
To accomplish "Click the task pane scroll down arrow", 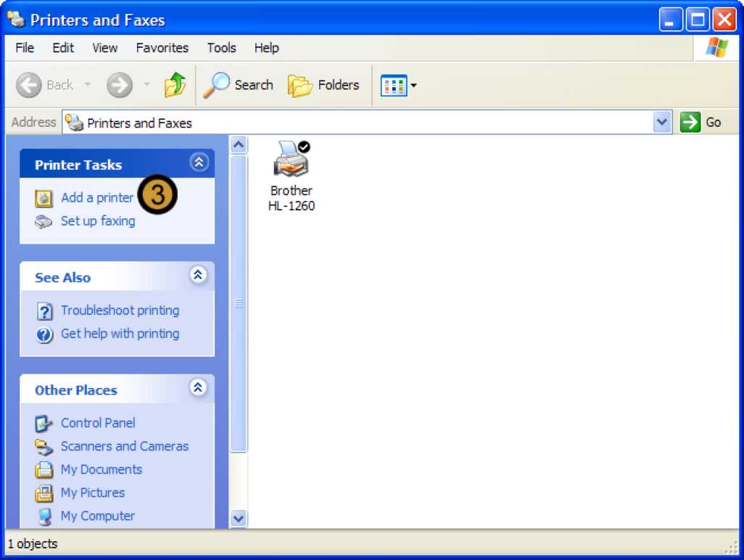I will tap(239, 519).
